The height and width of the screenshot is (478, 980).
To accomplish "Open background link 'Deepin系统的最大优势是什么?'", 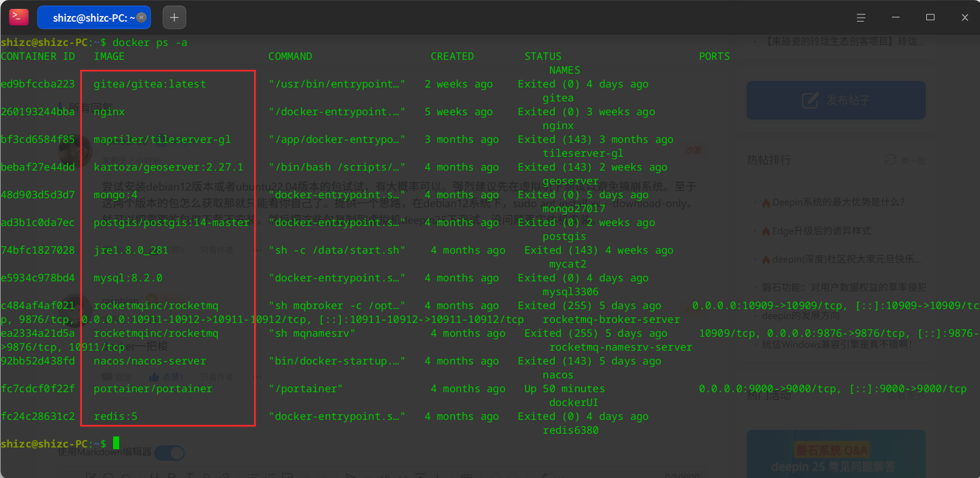I will (x=838, y=202).
